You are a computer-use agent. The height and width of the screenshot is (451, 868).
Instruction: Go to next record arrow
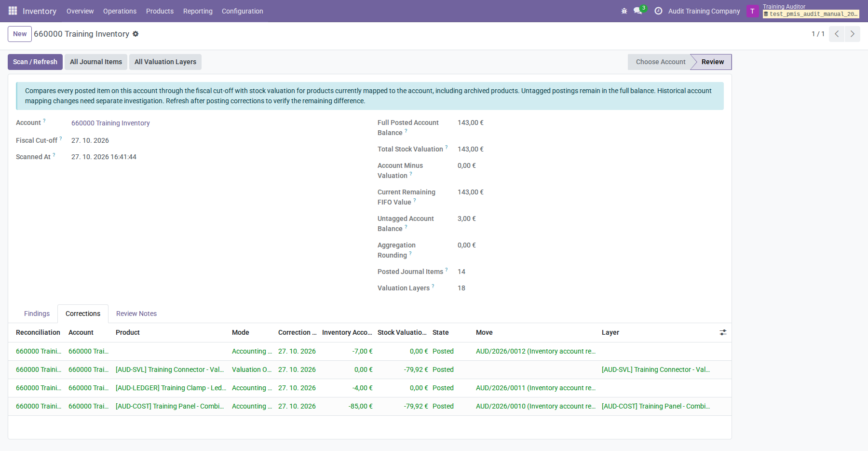click(853, 34)
